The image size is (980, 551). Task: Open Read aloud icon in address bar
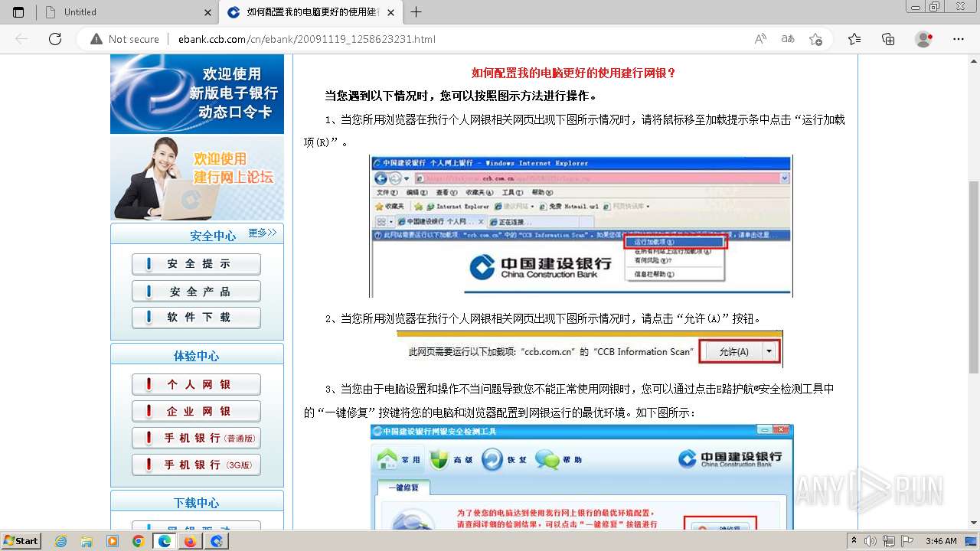(760, 39)
